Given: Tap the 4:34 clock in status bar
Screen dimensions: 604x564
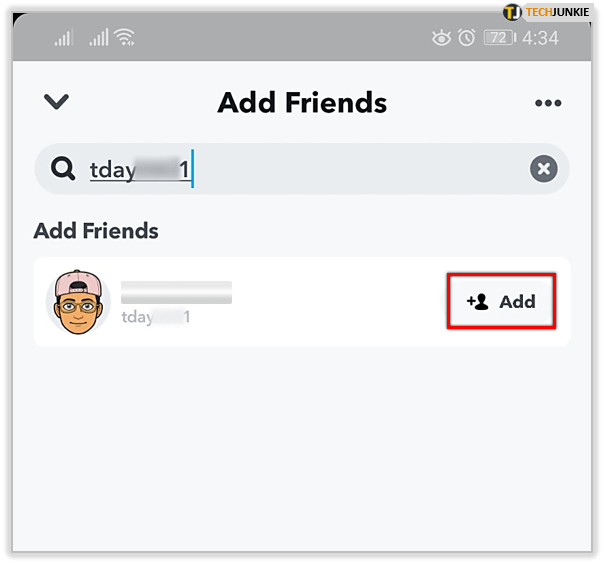Looking at the screenshot, I should tap(540, 38).
